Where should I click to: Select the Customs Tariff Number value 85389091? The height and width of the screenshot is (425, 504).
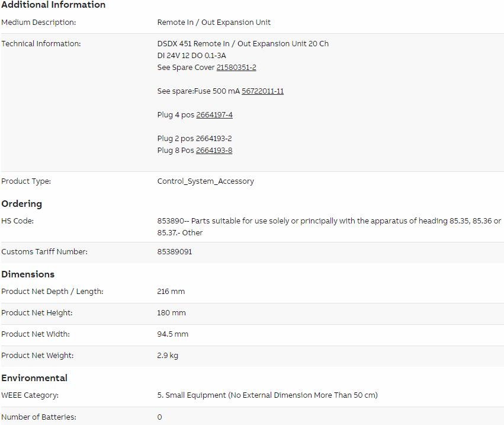pyautogui.click(x=175, y=252)
